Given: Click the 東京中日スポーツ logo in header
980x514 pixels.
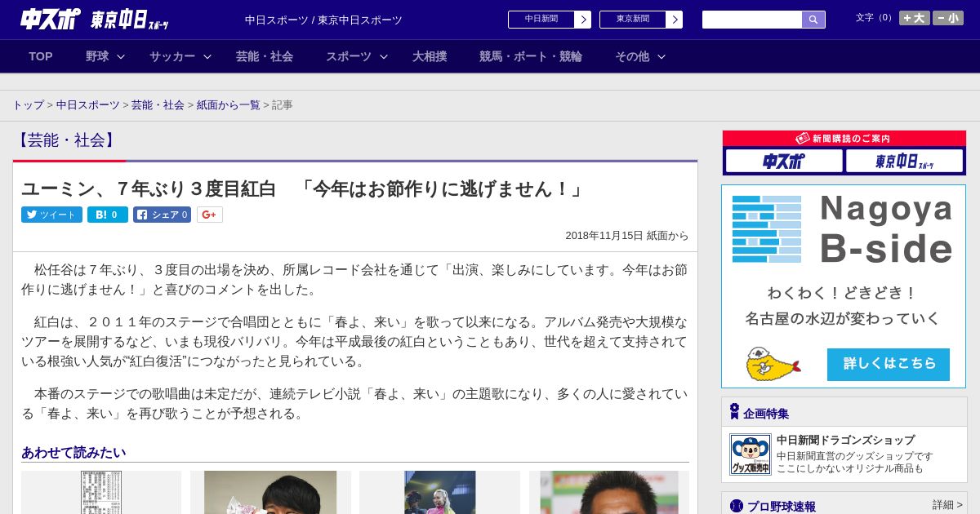Looking at the screenshot, I should tap(130, 20).
